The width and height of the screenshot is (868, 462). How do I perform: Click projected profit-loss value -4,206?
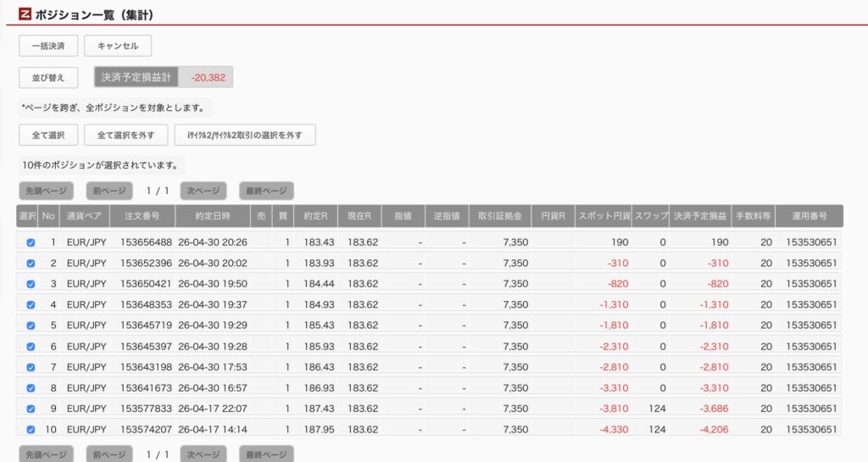(714, 429)
